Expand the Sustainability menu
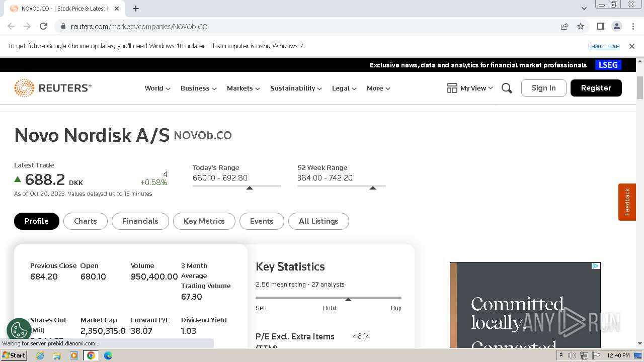The height and width of the screenshot is (362, 644). point(296,88)
